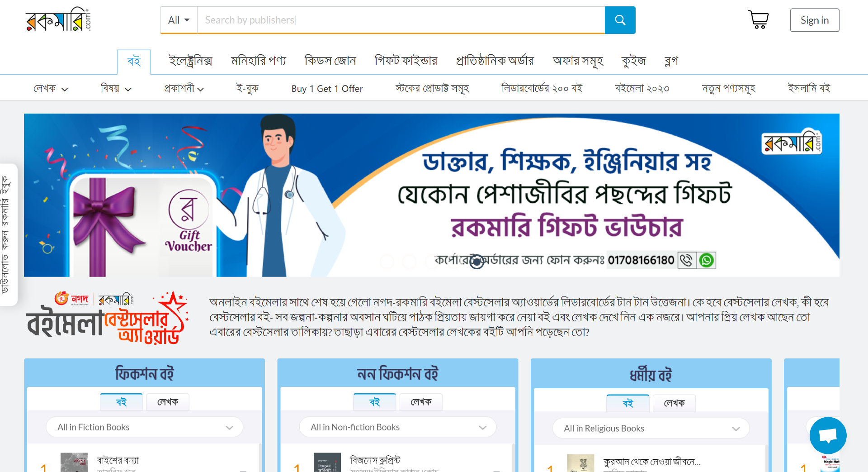868x472 pixels.
Task: Click the blue search magnifier button
Action: pos(620,20)
